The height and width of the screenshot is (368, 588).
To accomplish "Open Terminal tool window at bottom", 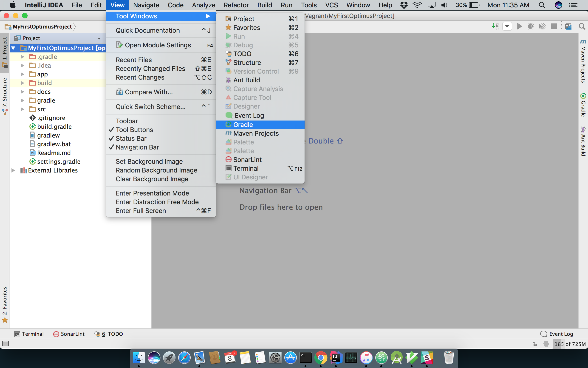I will pos(29,334).
